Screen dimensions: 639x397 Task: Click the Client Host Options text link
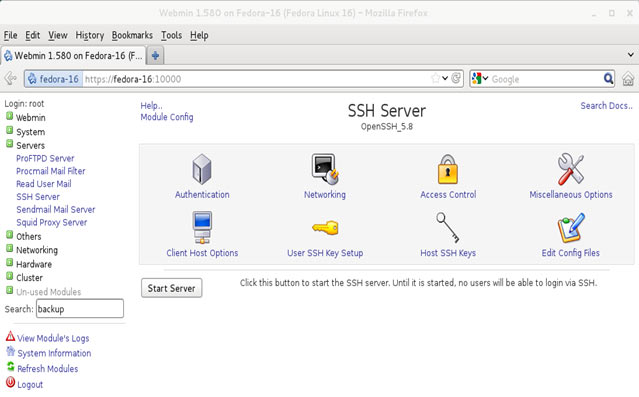click(x=202, y=253)
